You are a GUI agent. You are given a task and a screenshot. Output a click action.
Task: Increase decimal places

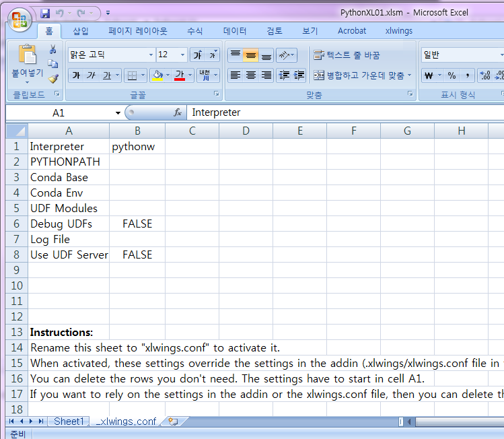(x=484, y=75)
